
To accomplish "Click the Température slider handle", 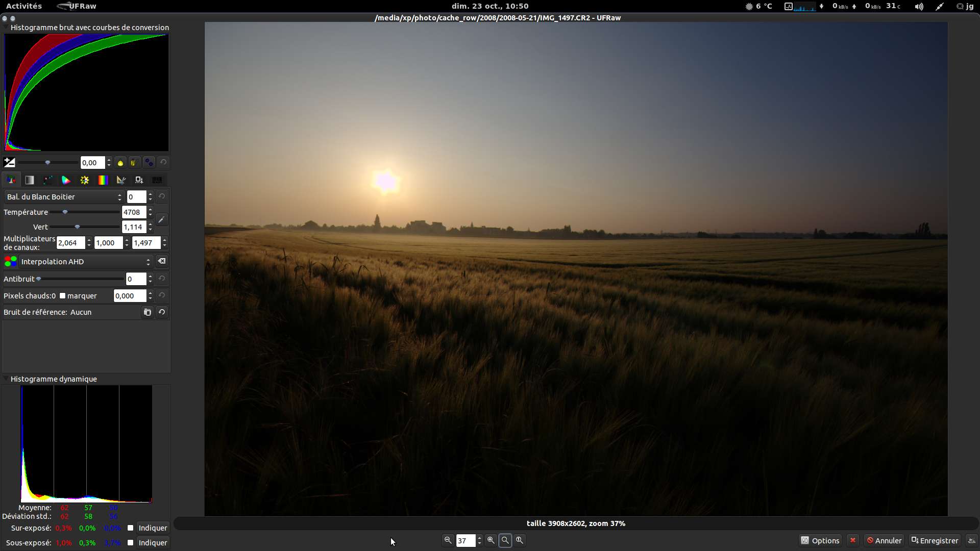I will coord(65,212).
